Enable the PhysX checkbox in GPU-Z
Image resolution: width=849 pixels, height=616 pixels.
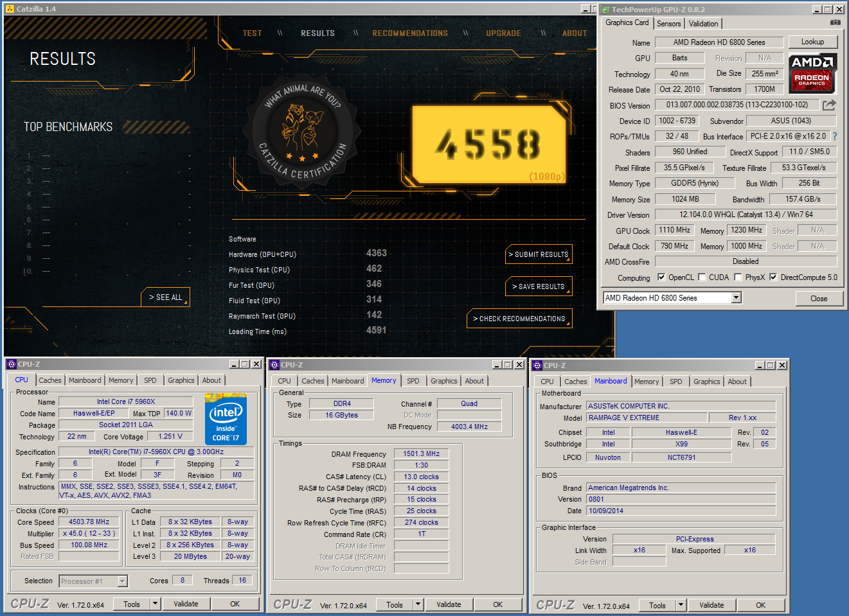point(738,277)
